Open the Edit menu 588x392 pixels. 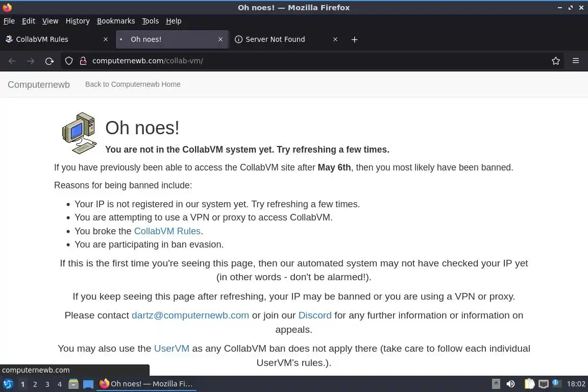29,21
